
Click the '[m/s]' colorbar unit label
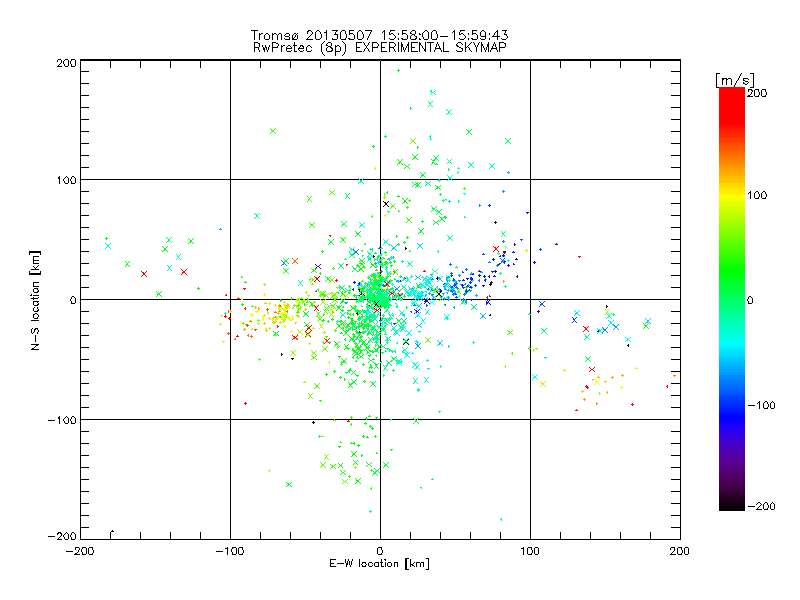735,80
